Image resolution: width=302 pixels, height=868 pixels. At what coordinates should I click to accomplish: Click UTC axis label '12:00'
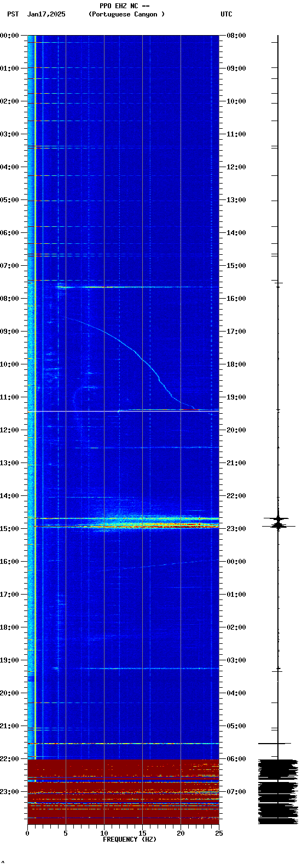[x=236, y=167]
